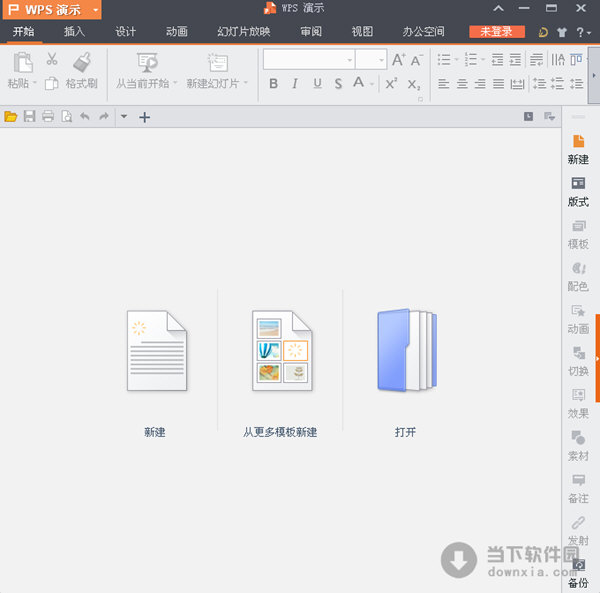Open the help question mark menu

tap(583, 32)
